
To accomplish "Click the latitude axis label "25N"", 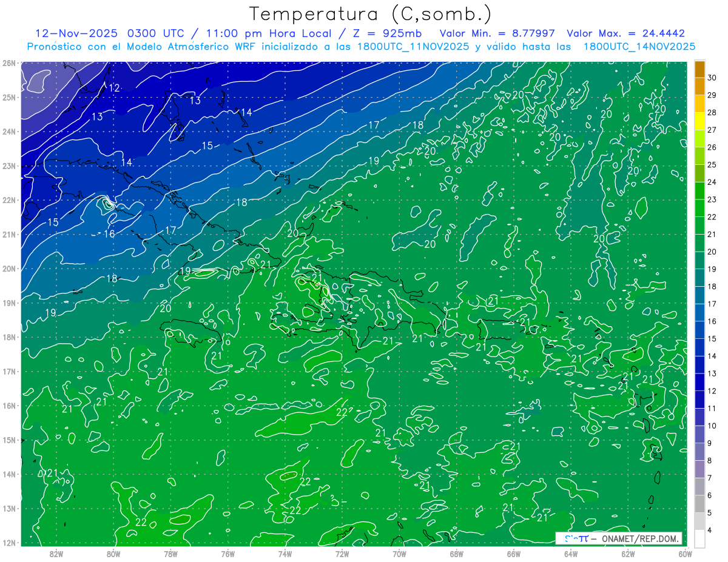I will coord(9,97).
